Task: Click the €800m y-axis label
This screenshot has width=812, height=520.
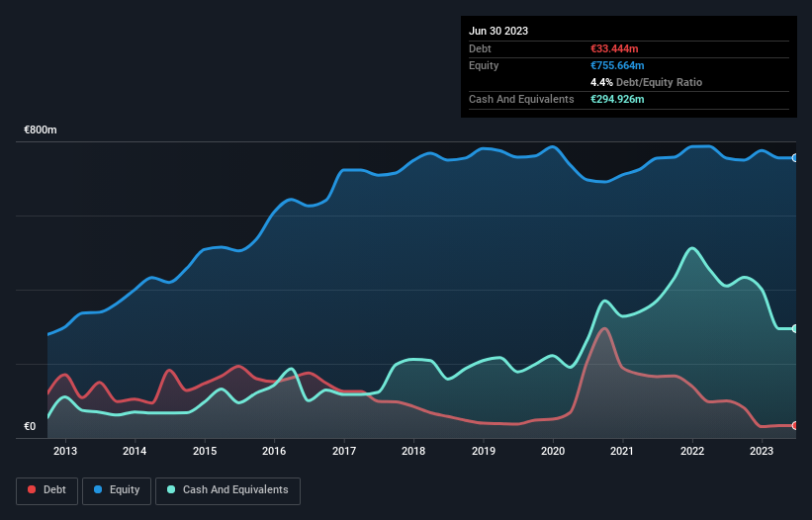Action: click(x=41, y=130)
